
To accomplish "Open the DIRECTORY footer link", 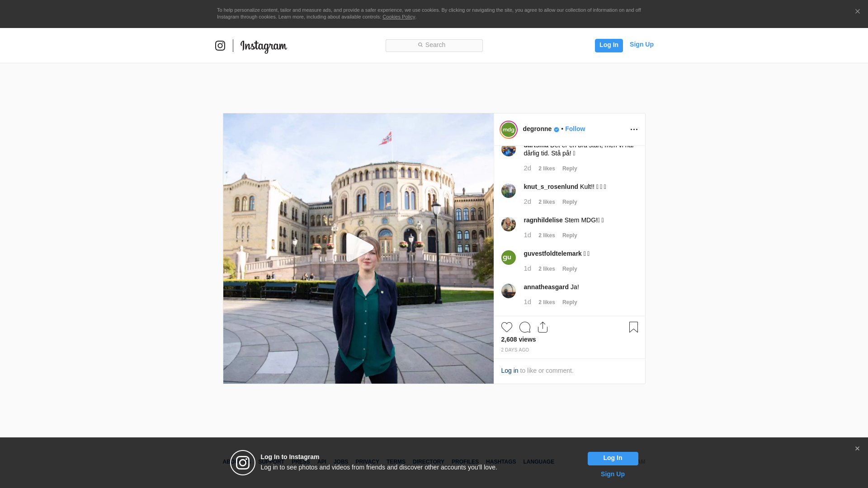I will click(429, 462).
